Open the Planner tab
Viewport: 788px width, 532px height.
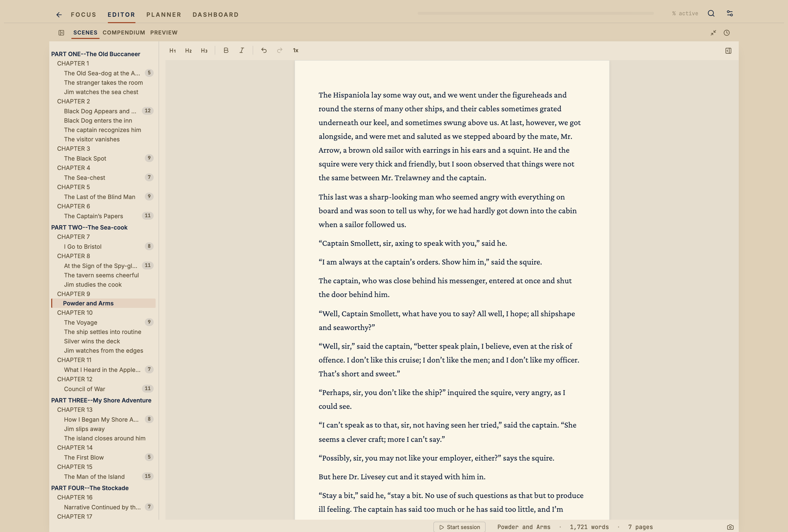(164, 15)
